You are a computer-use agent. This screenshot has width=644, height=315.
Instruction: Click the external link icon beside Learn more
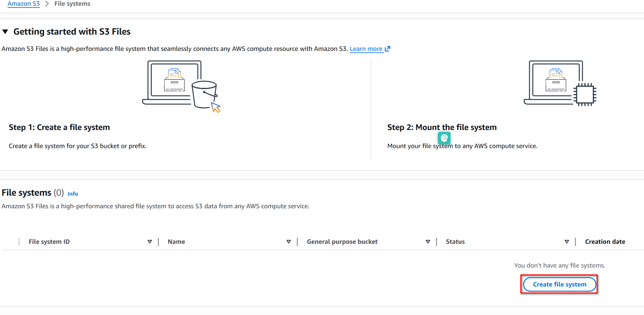387,49
